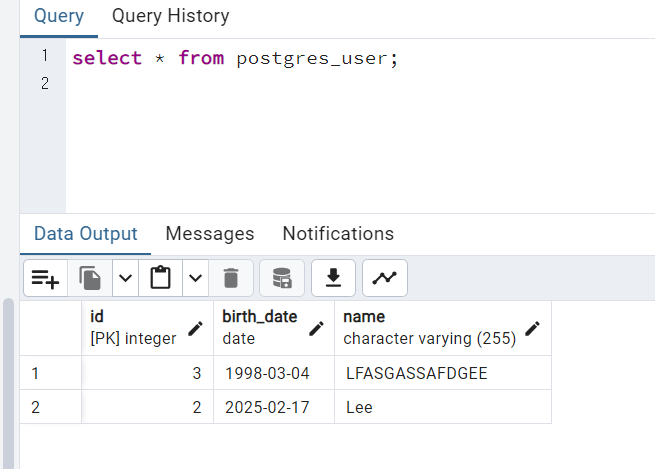Expand the paste options dropdown arrow
Screen dimensions: 655x469
click(x=194, y=278)
